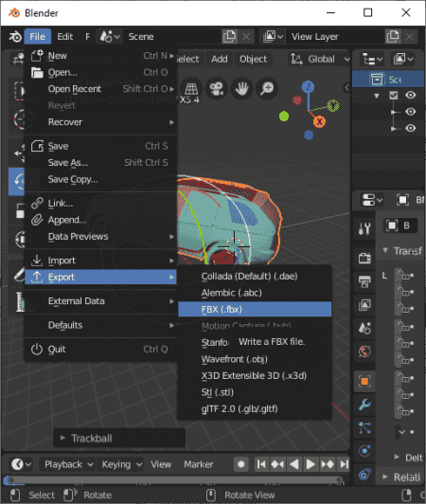Open the View Layer properties tab
426x504 pixels.
(x=364, y=305)
